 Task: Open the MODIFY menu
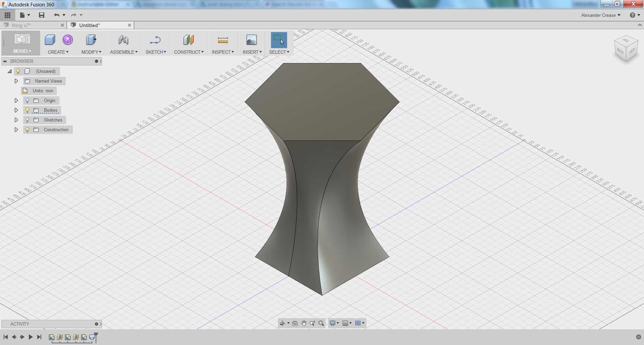91,52
